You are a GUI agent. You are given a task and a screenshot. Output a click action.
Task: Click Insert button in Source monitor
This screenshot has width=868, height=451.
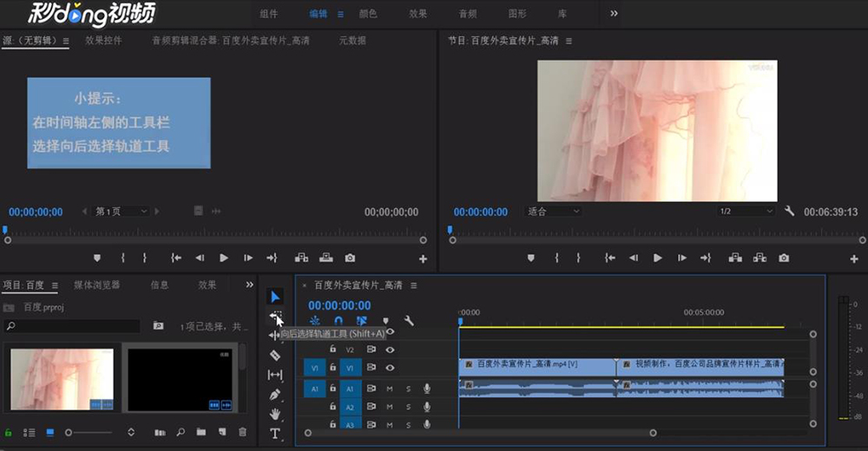click(x=302, y=258)
